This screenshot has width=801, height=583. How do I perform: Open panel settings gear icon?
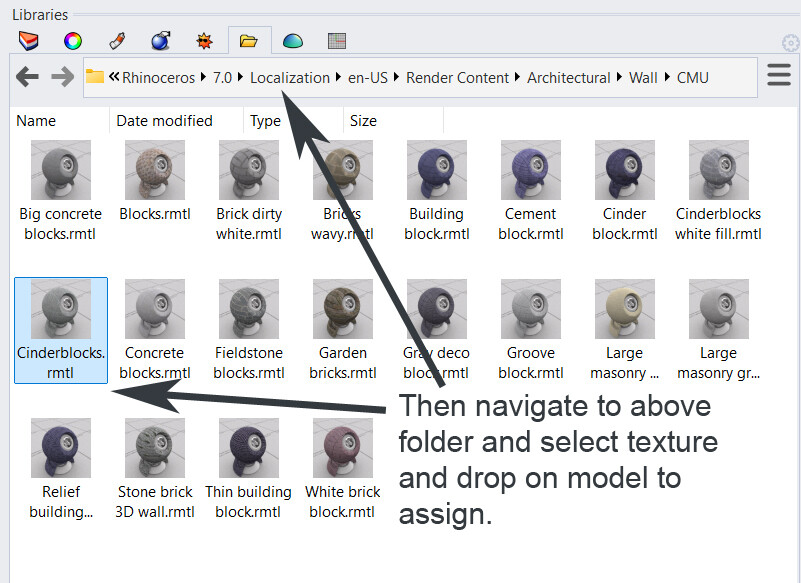791,43
